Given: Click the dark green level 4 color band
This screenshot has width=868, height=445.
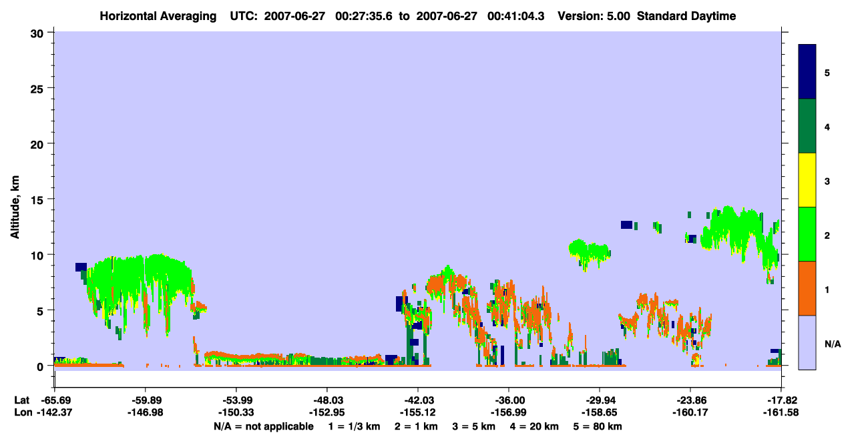Looking at the screenshot, I should click(807, 126).
